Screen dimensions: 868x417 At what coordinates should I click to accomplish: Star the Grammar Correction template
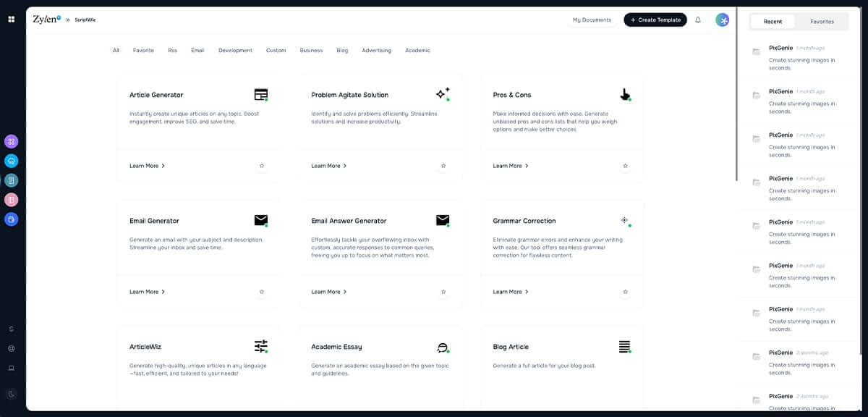coord(625,292)
